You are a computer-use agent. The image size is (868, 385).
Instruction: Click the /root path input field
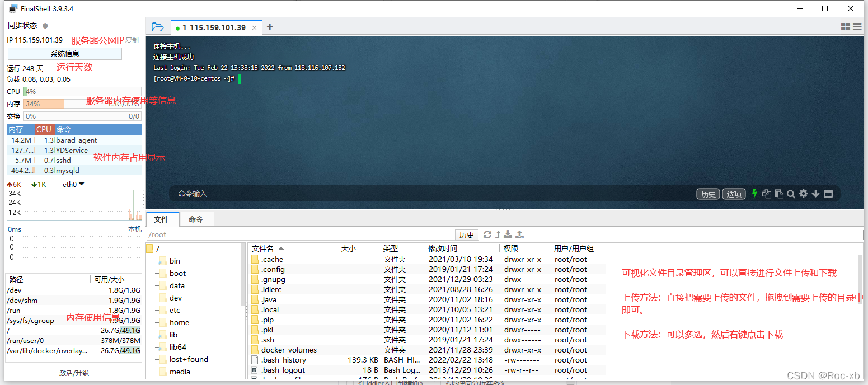pos(299,234)
